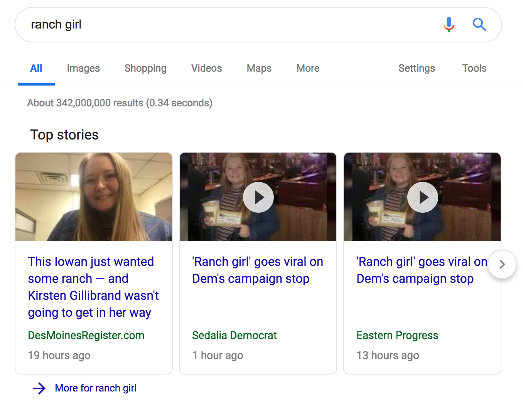523x420 pixels.
Task: Switch to the Images tab
Action: pos(83,69)
